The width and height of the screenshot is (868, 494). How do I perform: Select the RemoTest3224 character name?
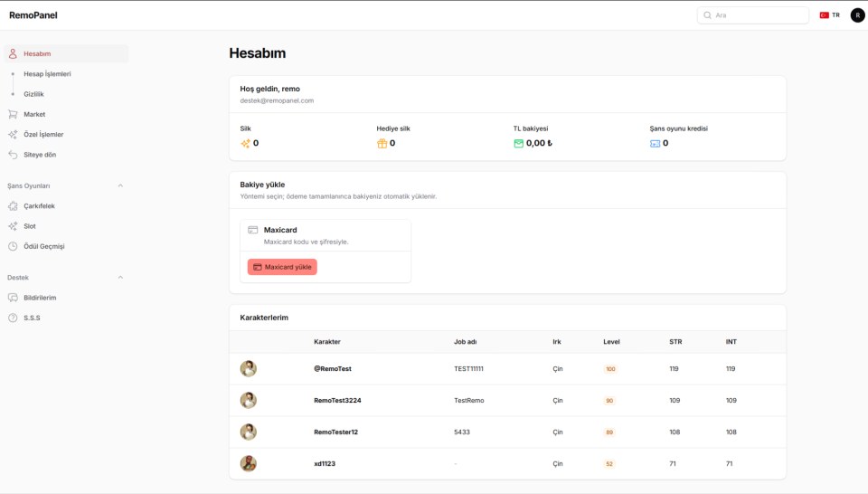(x=337, y=401)
